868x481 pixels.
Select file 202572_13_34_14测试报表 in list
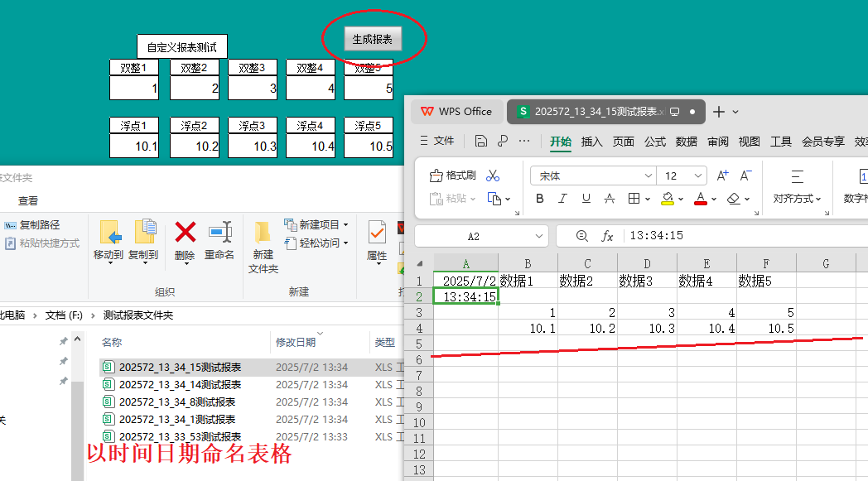tap(180, 385)
